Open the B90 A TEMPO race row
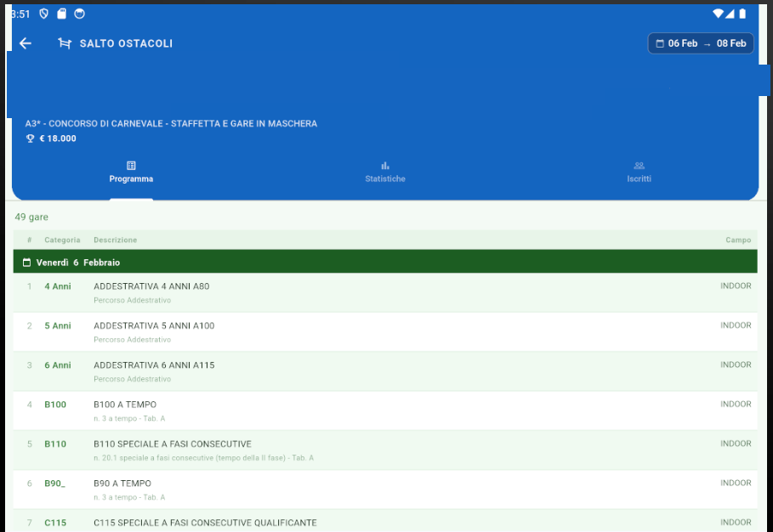The image size is (773, 532). point(385,490)
